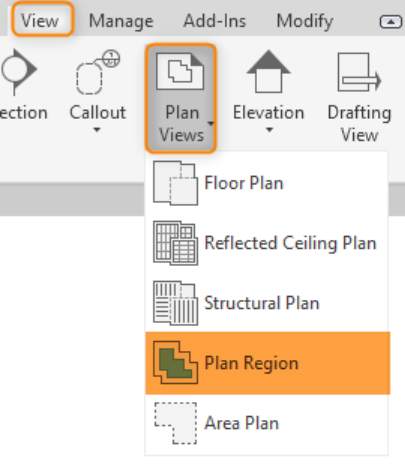Screen dimensions: 405x474
Task: Click the dashed Area Plan icon
Action: pos(175,423)
